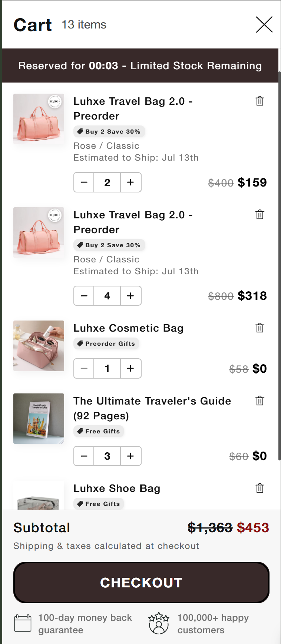281x644 pixels.
Task: Decrease quantity of $159 travel bag
Action: (84, 182)
